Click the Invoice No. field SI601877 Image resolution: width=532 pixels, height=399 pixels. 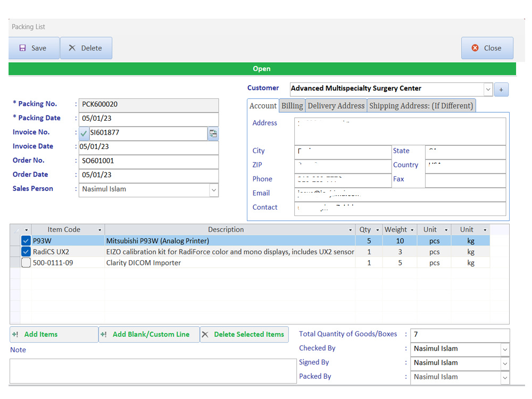148,134
